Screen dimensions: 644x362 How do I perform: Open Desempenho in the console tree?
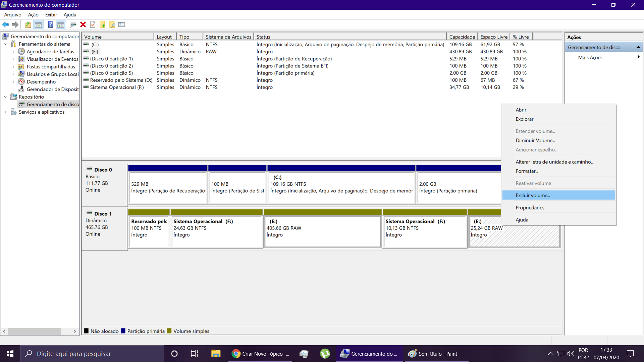41,82
